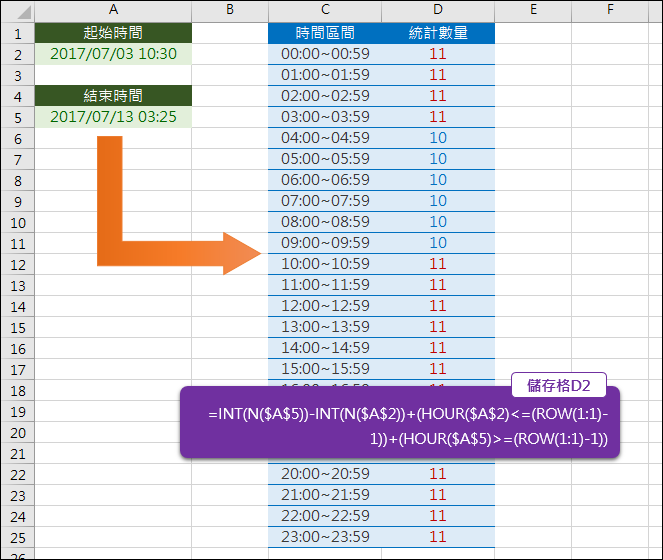Screen dimensions: 663x560
Task: Select row 25 header
Action: 18,537
